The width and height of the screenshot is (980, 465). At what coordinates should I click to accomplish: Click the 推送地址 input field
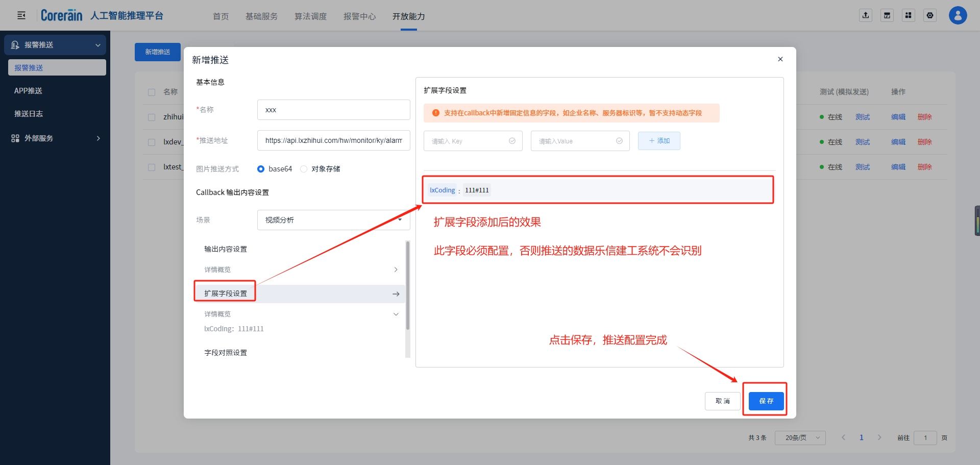(333, 140)
